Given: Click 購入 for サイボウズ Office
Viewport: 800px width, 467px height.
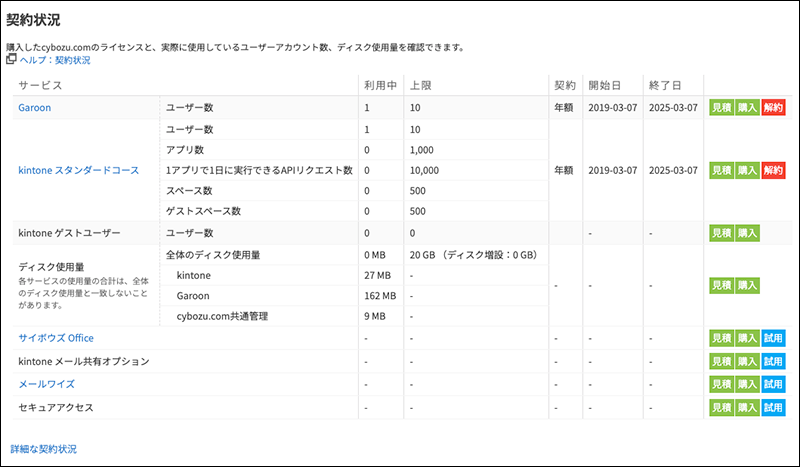Looking at the screenshot, I should tap(747, 338).
